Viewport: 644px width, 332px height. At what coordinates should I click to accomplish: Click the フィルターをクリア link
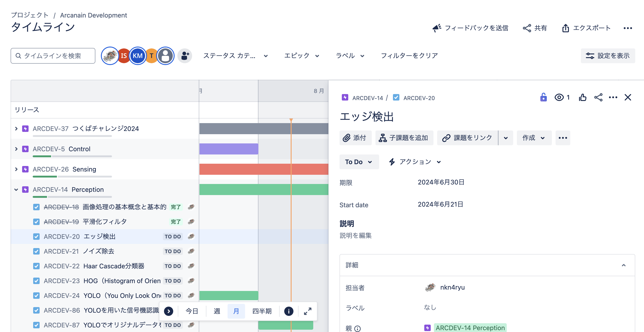tap(409, 55)
